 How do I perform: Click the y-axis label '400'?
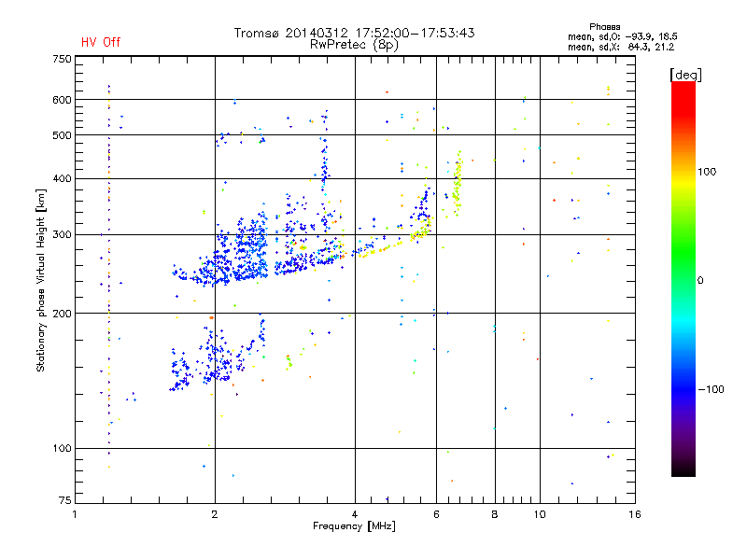click(62, 179)
